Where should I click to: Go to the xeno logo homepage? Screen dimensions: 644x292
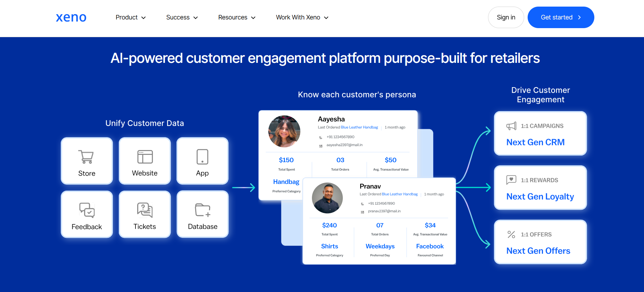pyautogui.click(x=71, y=17)
